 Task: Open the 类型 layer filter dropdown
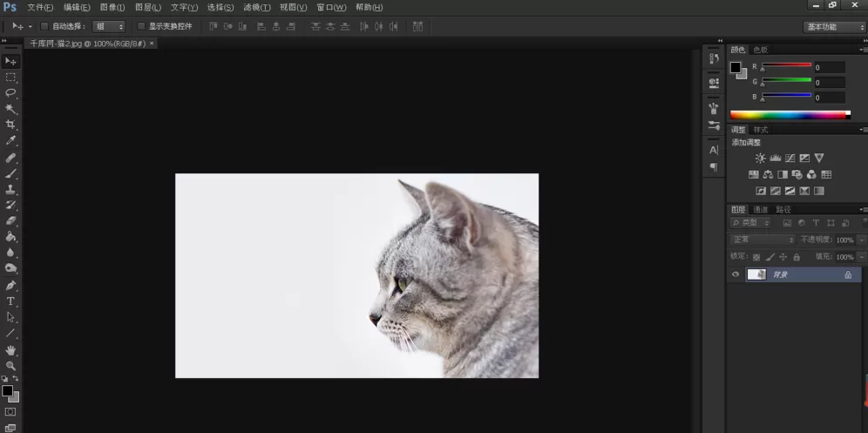[750, 222]
